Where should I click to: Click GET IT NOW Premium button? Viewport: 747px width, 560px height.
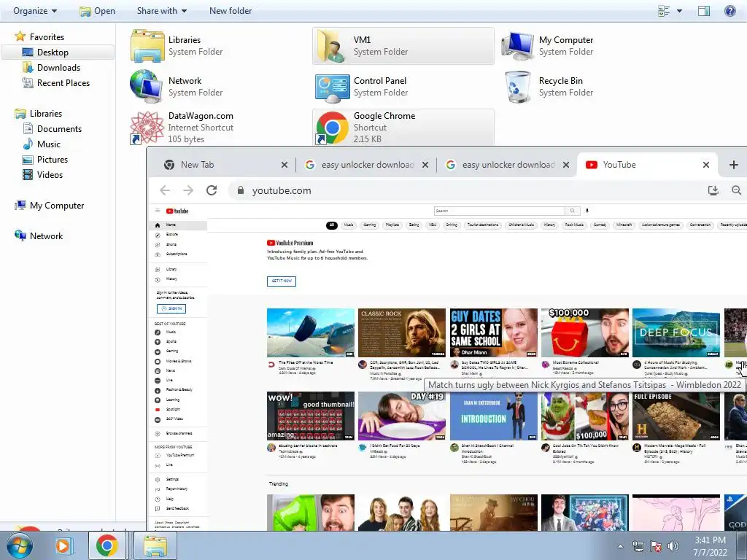[x=282, y=281]
